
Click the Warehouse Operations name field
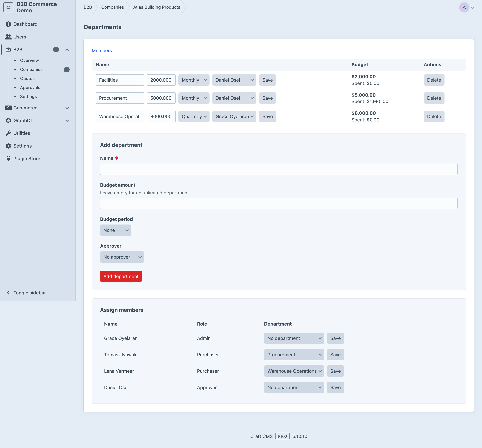pos(120,117)
